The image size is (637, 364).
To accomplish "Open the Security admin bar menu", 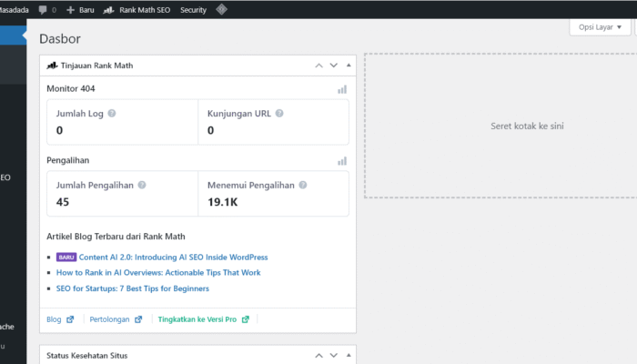I will [x=193, y=10].
